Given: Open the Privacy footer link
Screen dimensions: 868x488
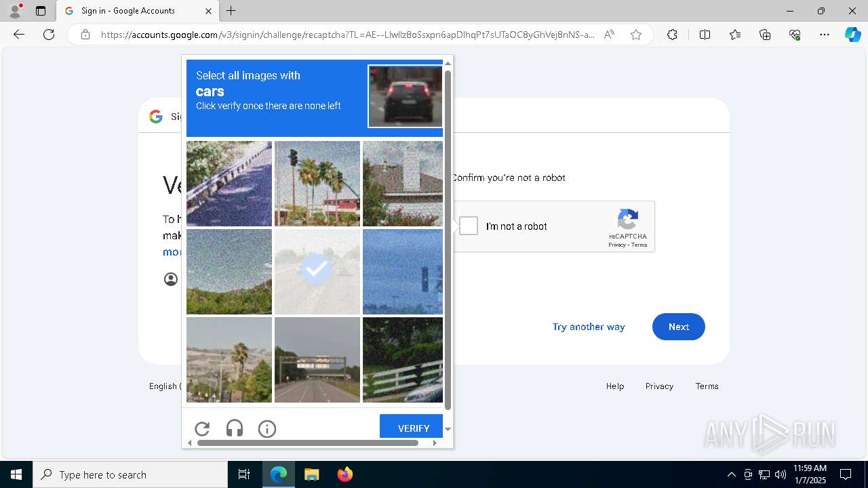Looking at the screenshot, I should tap(659, 386).
